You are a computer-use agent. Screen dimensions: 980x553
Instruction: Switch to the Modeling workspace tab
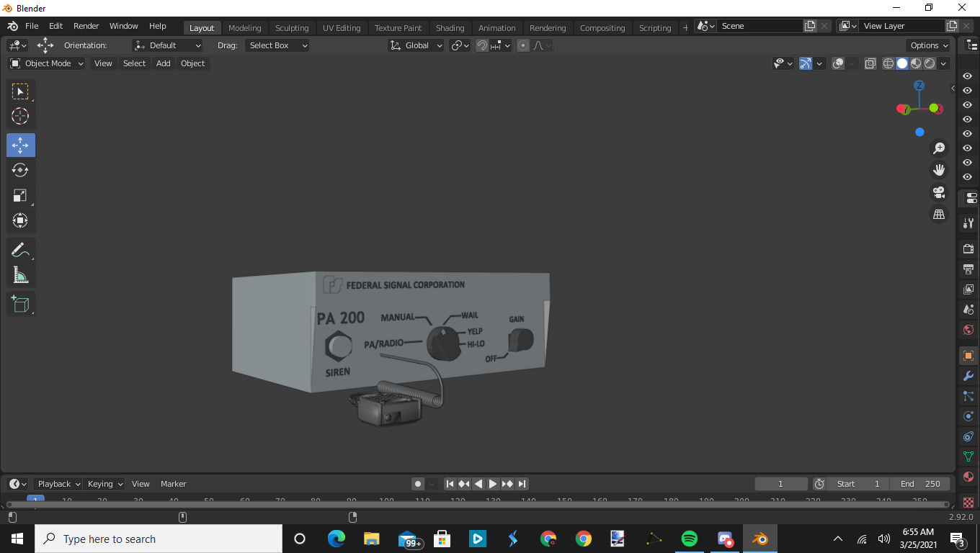click(245, 28)
